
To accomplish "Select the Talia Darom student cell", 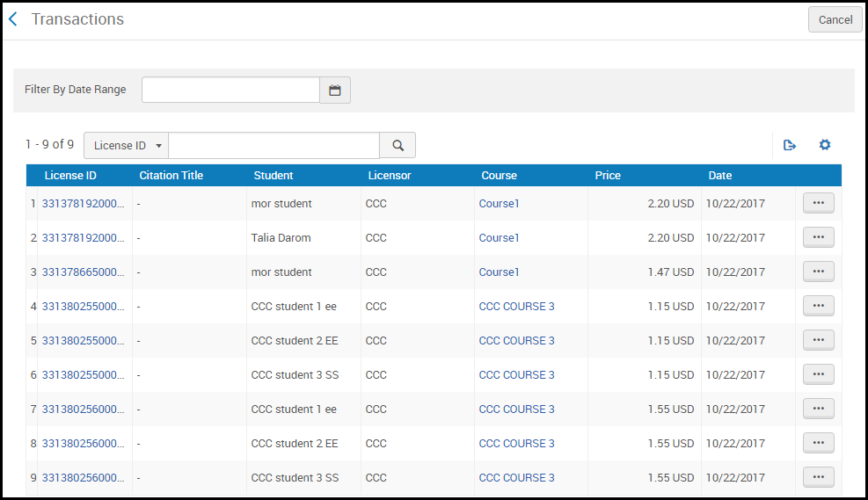I will tap(281, 238).
